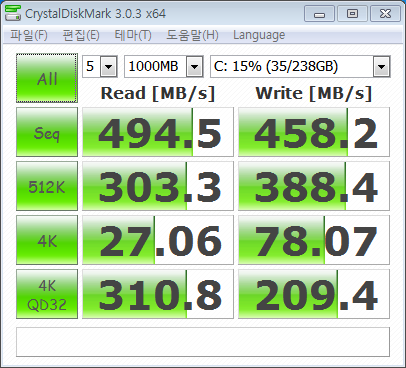Screen dimensions: 406x368
Task: Expand the 1000MB test size dropdown
Action: (x=195, y=67)
